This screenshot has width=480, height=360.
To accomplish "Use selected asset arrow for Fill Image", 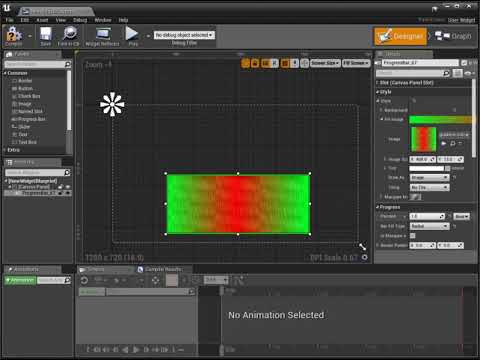I will point(444,143).
